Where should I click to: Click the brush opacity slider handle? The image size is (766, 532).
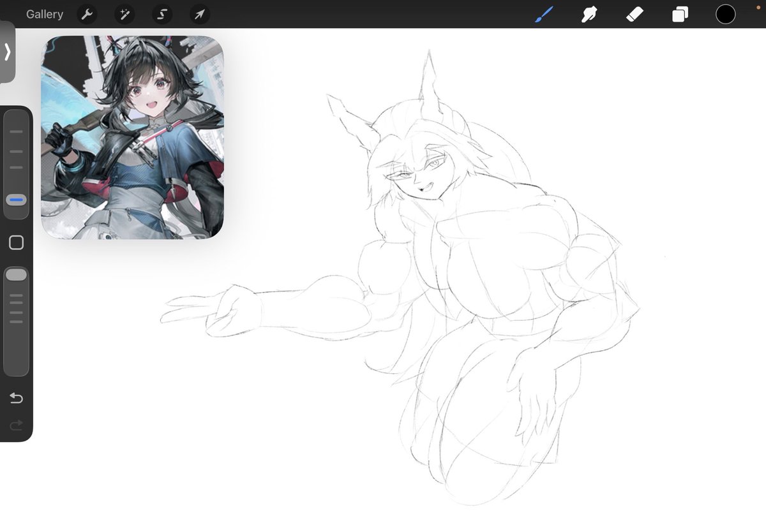click(x=16, y=274)
